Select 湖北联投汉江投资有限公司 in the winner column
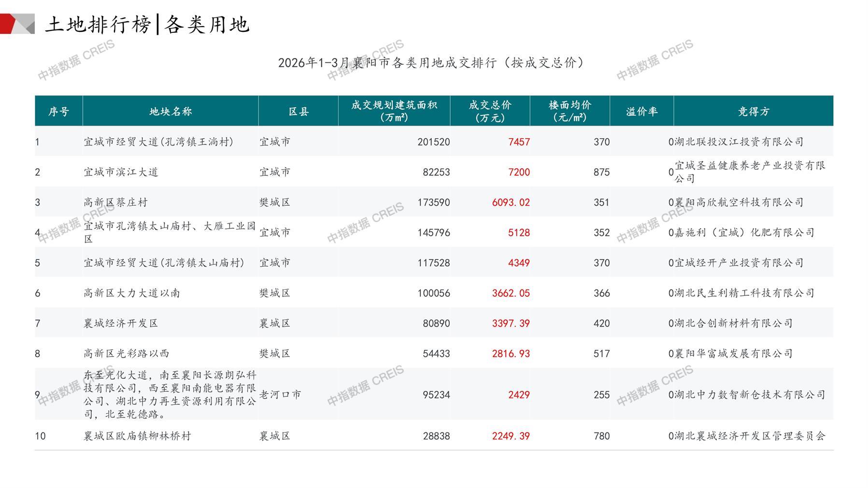Viewport: 868px width, 488px height. click(739, 142)
